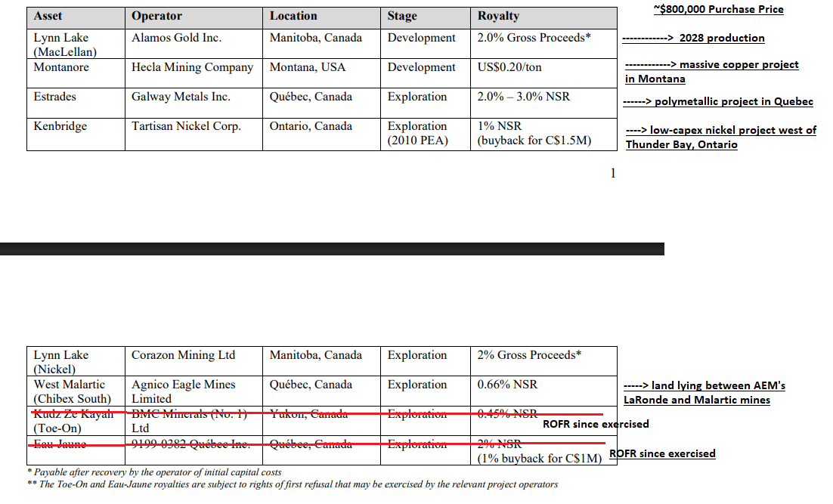Click the 'Corazon Mining Ltd' cell

point(194,362)
